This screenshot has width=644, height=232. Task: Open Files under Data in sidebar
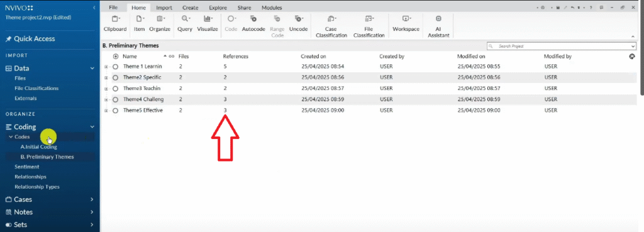(20, 79)
